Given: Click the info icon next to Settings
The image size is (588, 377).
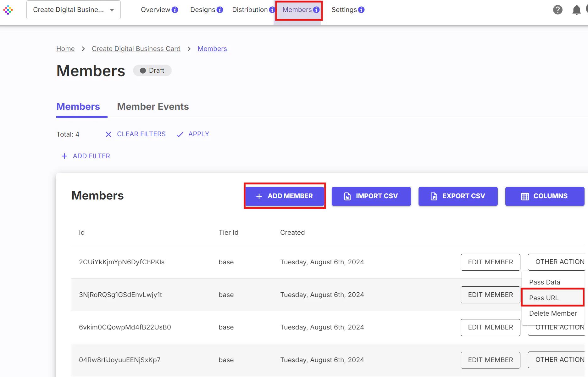Looking at the screenshot, I should click(361, 10).
